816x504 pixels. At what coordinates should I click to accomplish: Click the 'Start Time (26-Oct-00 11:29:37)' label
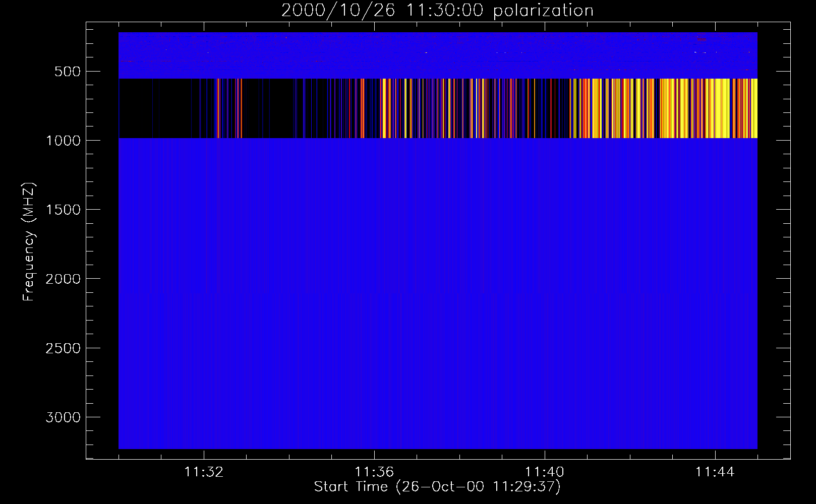coord(437,487)
